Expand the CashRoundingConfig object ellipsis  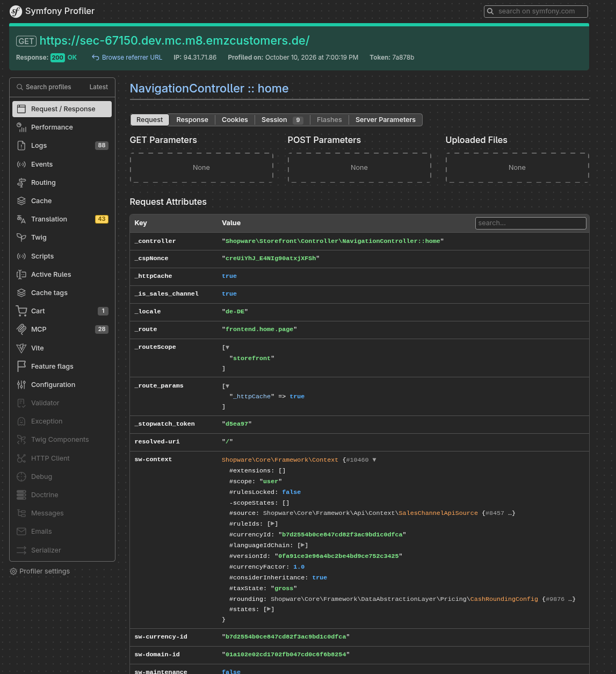570,599
